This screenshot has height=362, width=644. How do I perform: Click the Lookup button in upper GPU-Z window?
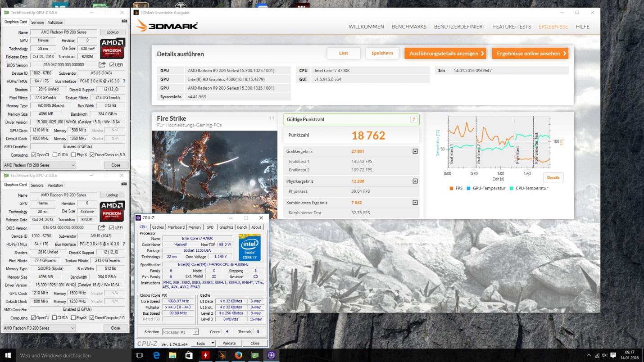tap(112, 32)
